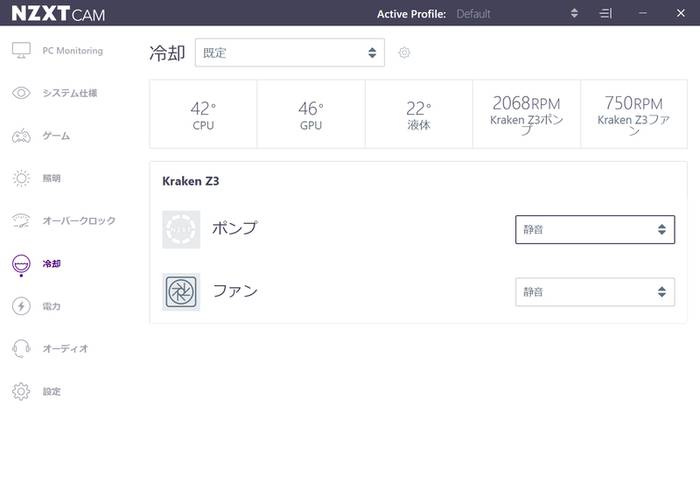The width and height of the screenshot is (700, 504).
Task: Click the 42° CPU temperature tile
Action: [203, 114]
